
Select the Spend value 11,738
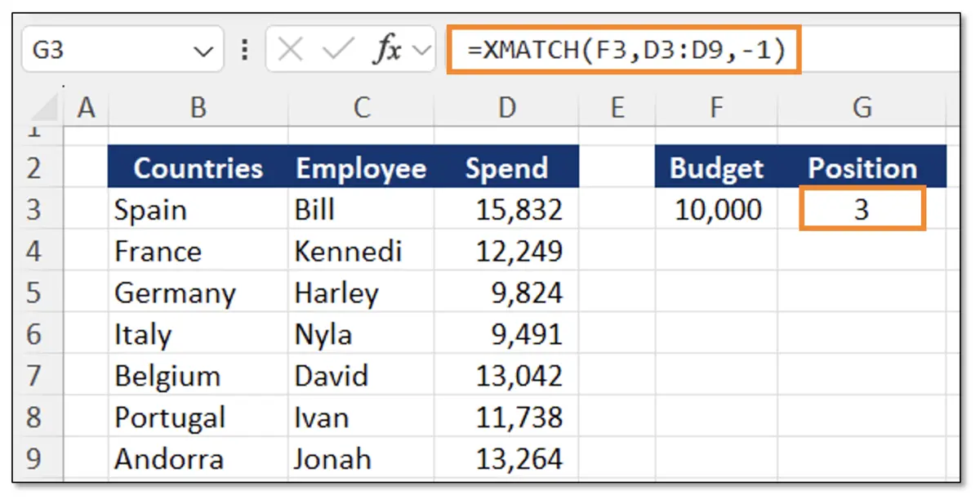507,417
